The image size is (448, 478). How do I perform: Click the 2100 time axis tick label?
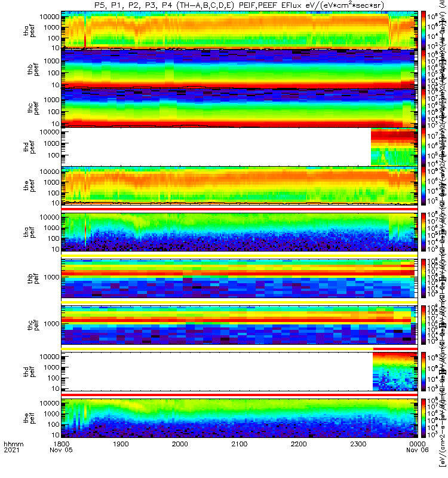click(240, 444)
